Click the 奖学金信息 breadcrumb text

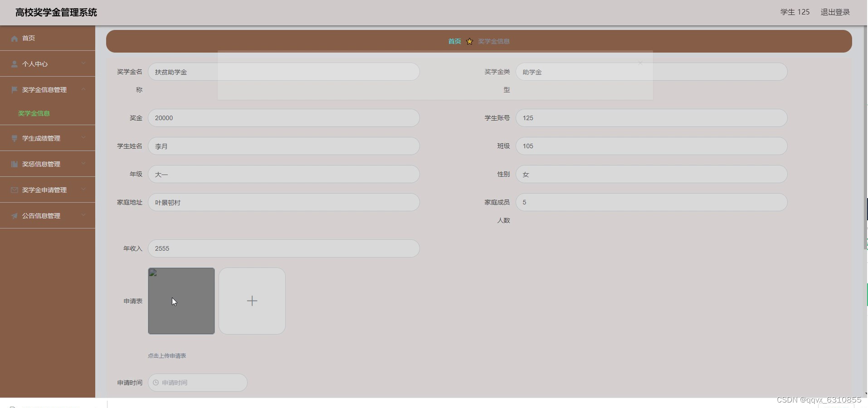pyautogui.click(x=494, y=41)
